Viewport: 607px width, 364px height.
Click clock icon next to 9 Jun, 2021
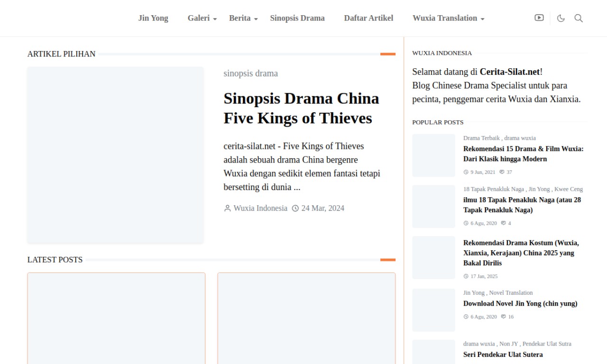pyautogui.click(x=466, y=172)
